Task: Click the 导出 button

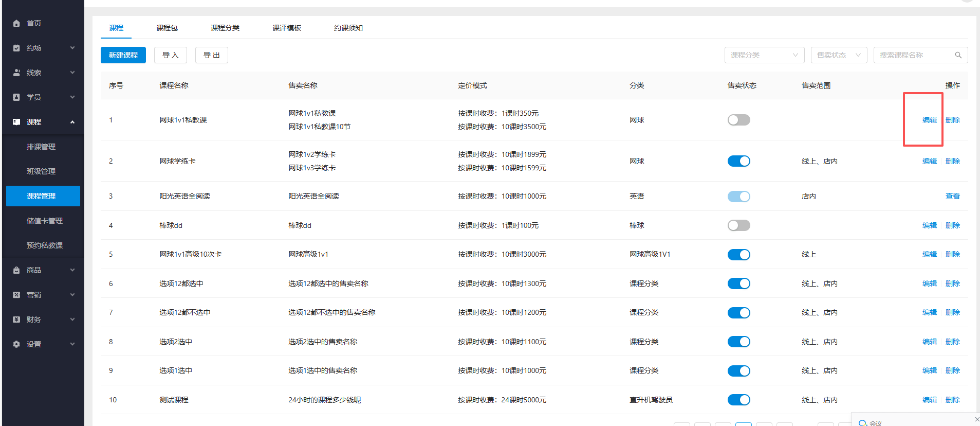Action: (x=212, y=55)
